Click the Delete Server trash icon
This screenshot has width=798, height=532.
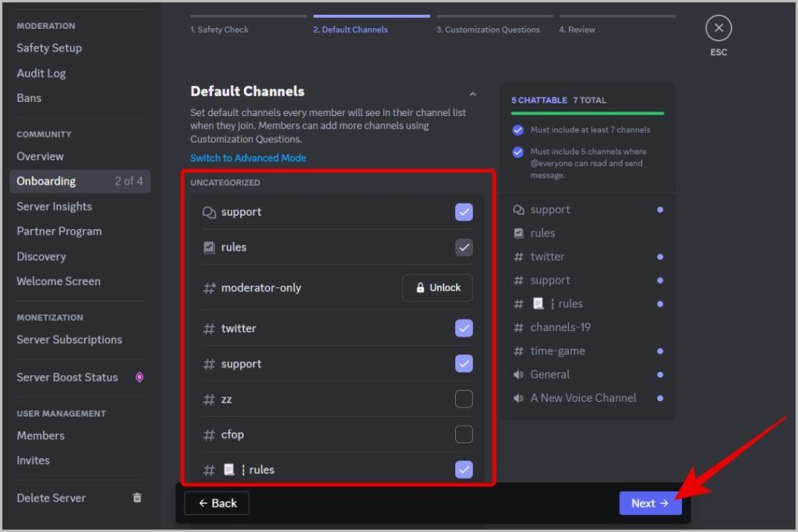tap(137, 498)
